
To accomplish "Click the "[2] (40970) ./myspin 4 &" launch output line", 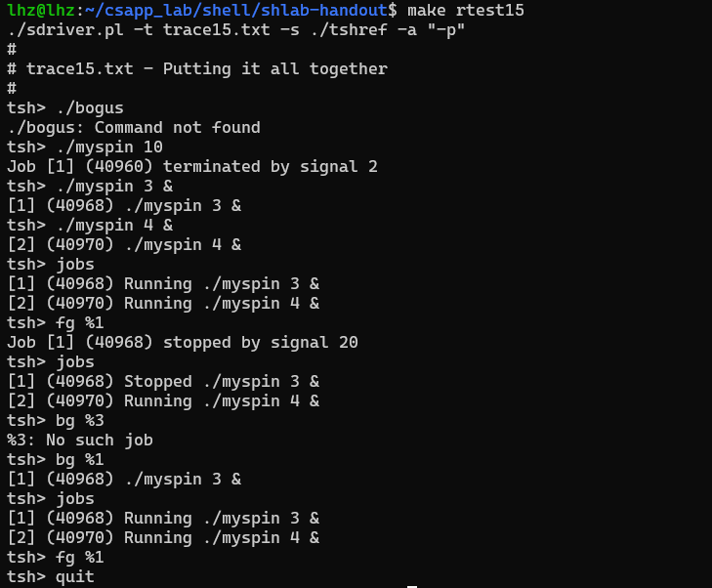I will tap(123, 244).
